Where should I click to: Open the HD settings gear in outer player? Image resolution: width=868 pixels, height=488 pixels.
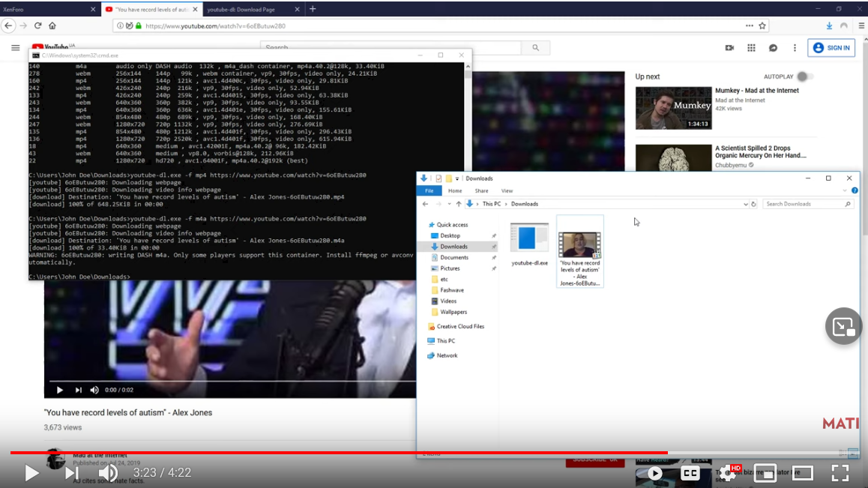click(728, 473)
